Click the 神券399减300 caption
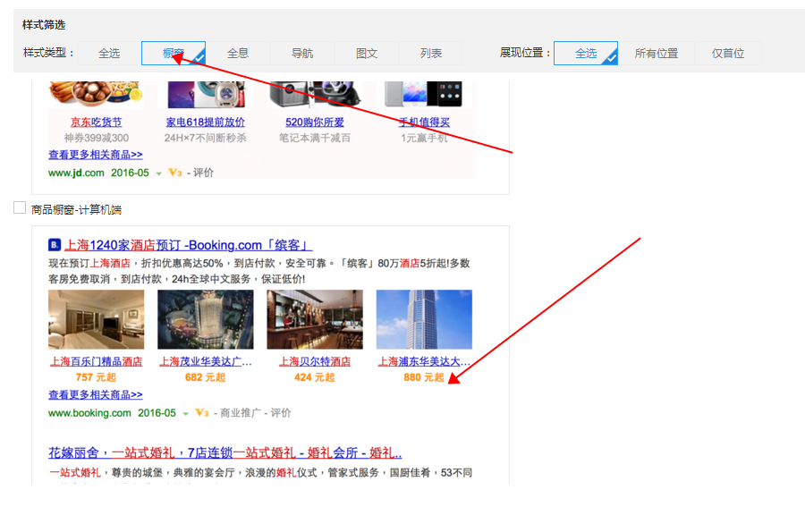The image size is (805, 532). 96,138
